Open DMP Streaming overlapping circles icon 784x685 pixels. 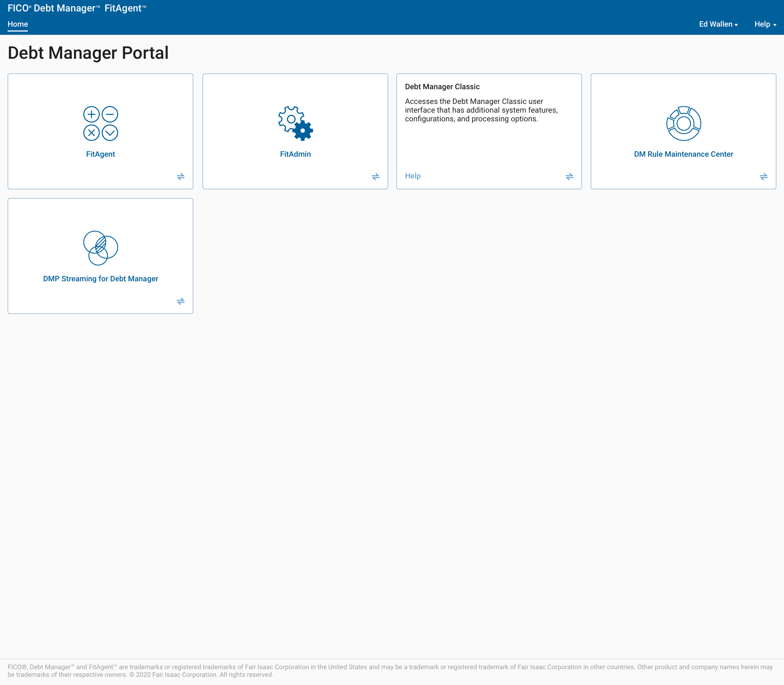pos(100,248)
